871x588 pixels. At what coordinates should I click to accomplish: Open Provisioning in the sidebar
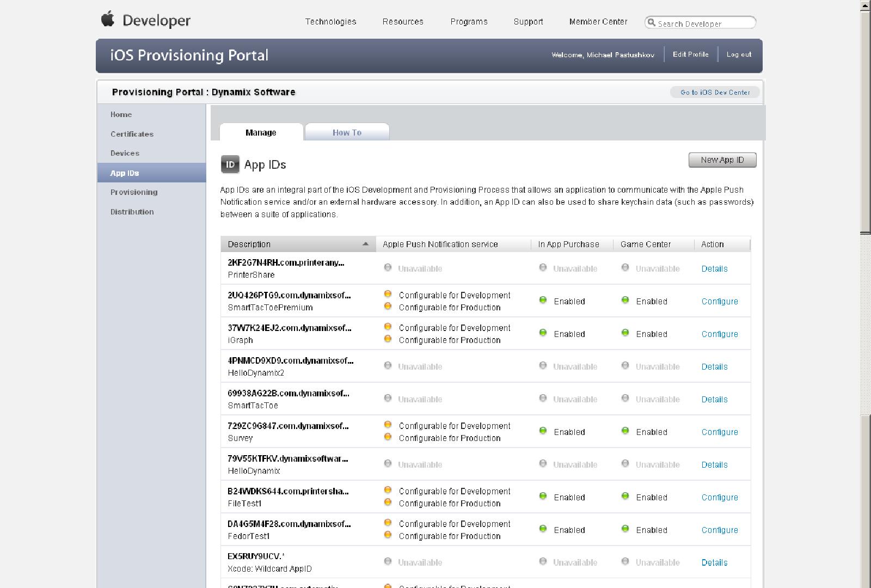[x=134, y=192]
